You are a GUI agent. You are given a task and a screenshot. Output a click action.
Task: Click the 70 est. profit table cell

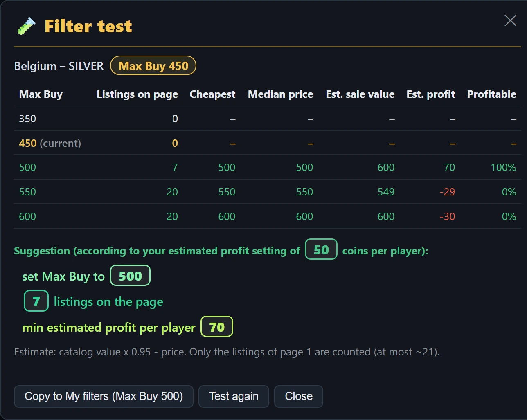(449, 167)
